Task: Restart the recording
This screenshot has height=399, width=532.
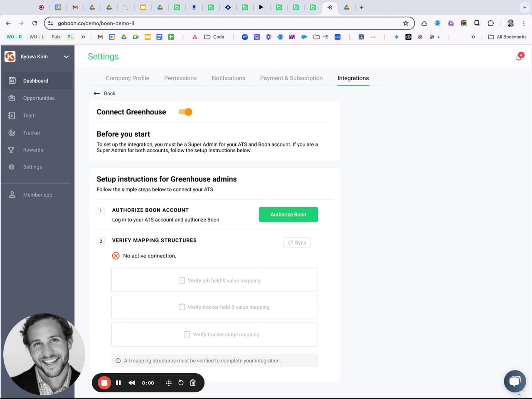Action: [181, 383]
